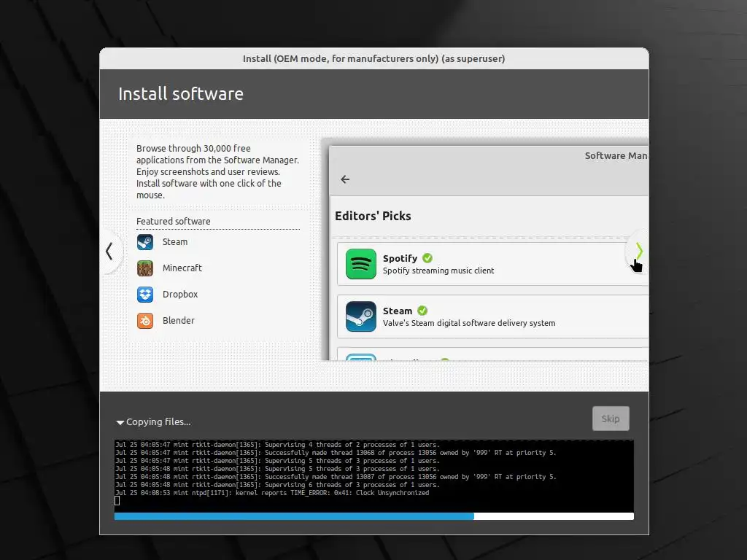Click the 'Browse through 30,000 free' paragraph

point(217,171)
